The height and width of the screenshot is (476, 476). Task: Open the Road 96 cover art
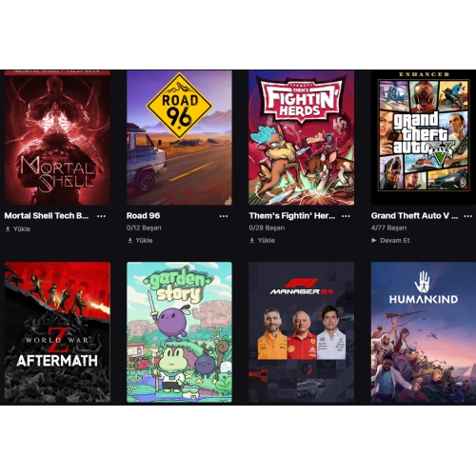click(x=179, y=137)
